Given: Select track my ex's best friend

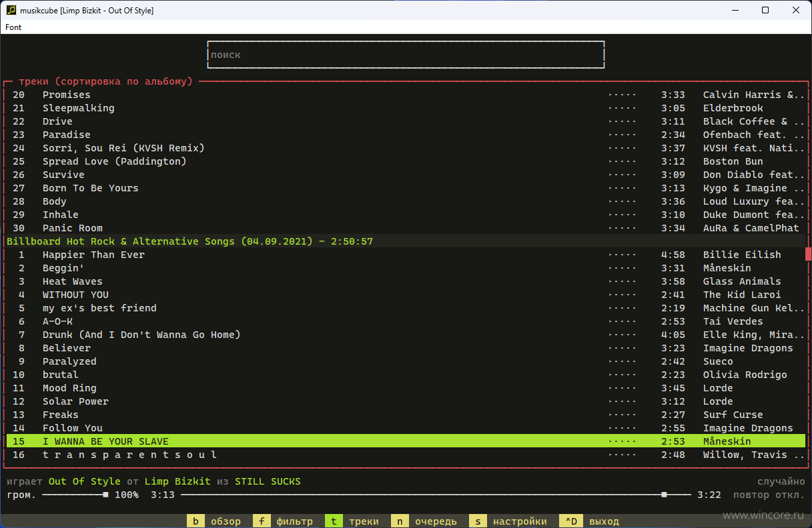Looking at the screenshot, I should pyautogui.click(x=406, y=308).
